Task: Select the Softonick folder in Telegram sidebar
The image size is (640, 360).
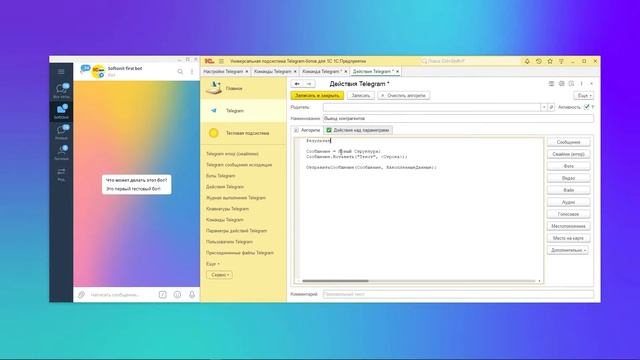Action: pyautogui.click(x=61, y=111)
